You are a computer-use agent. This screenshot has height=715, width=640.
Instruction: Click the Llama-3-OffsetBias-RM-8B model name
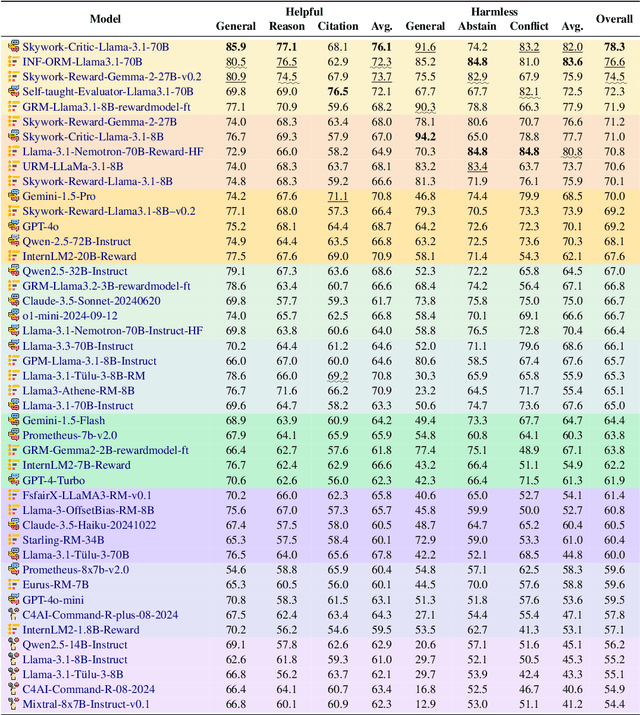click(x=88, y=510)
